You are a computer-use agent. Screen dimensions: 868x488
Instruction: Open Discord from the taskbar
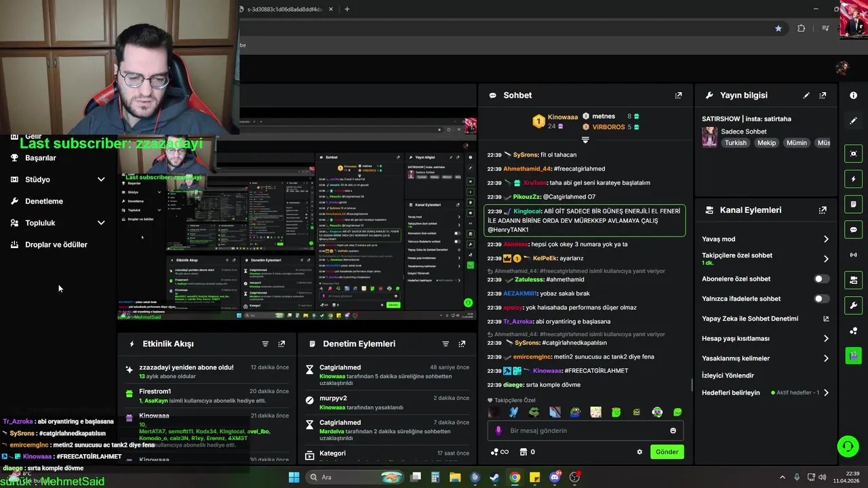(555, 477)
